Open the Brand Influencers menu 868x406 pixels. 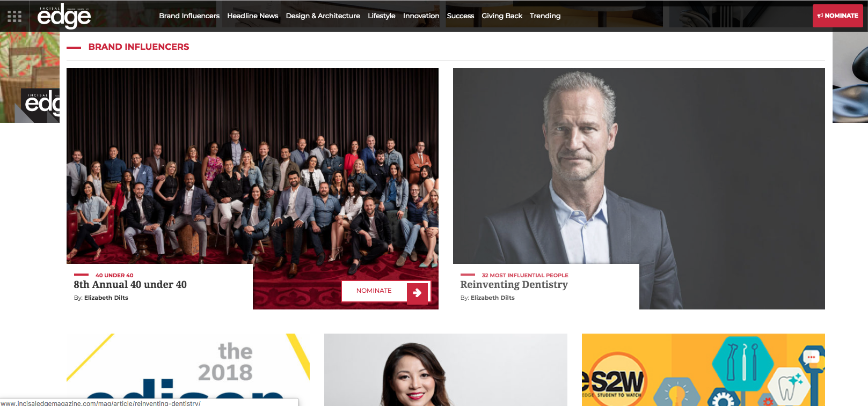click(189, 16)
